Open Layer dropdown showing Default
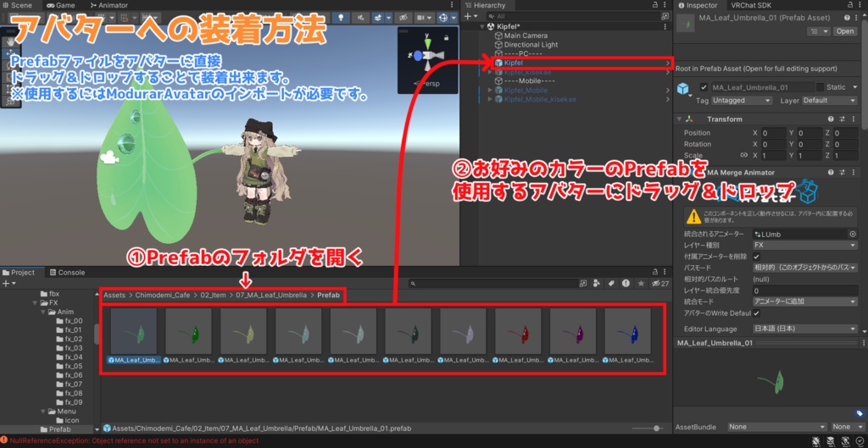868x448 pixels. (829, 101)
